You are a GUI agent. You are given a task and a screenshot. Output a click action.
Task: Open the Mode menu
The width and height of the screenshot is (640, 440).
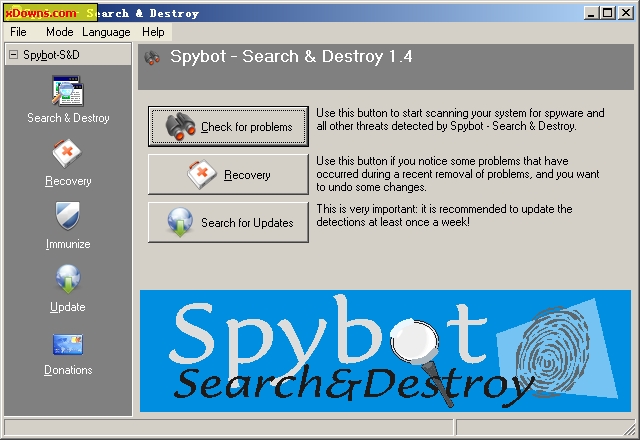(x=60, y=32)
